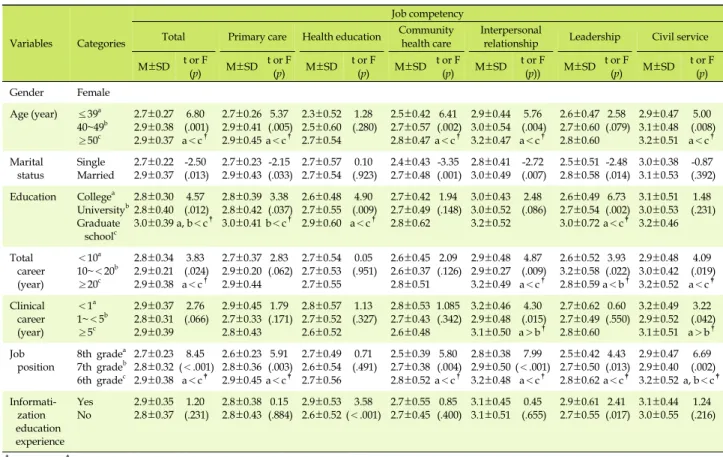Click the mean value '2.9±0.21'
The image size is (723, 457).
point(154,271)
